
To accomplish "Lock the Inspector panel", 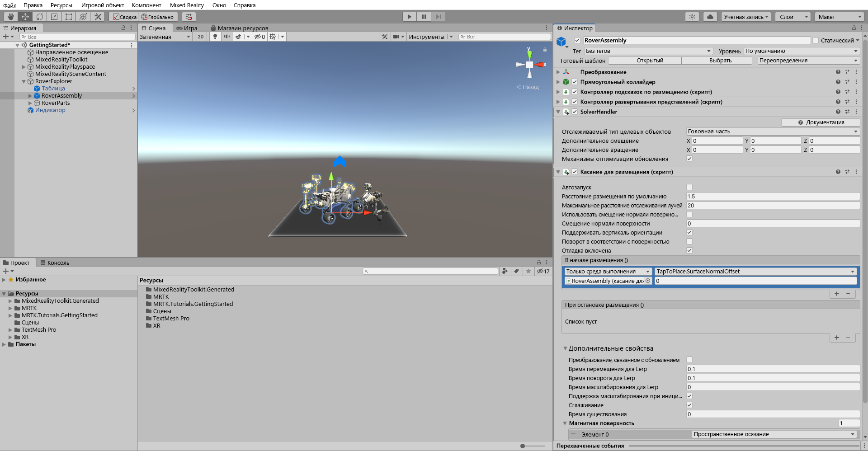I will coord(854,28).
